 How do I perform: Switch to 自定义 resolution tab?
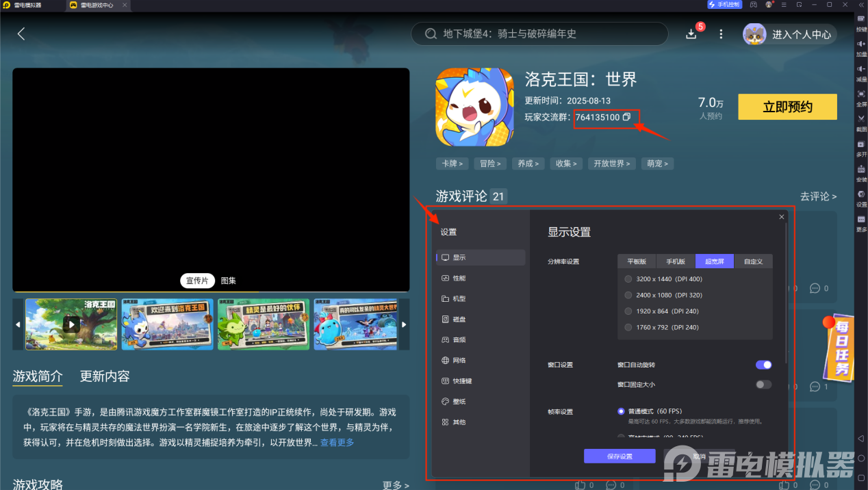coord(753,261)
